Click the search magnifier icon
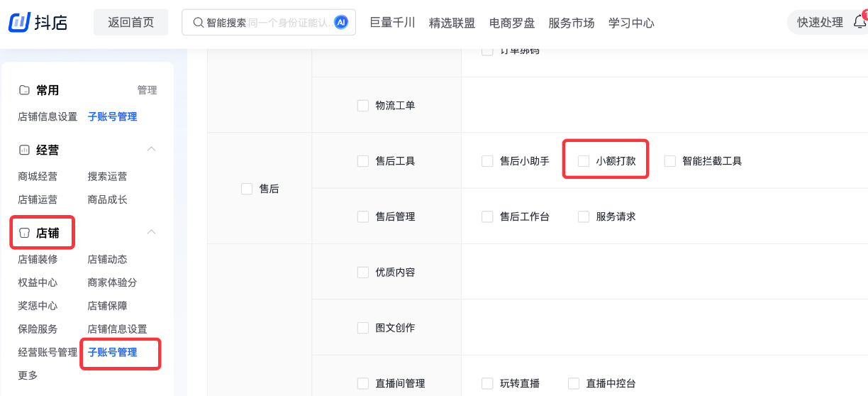 pyautogui.click(x=198, y=23)
